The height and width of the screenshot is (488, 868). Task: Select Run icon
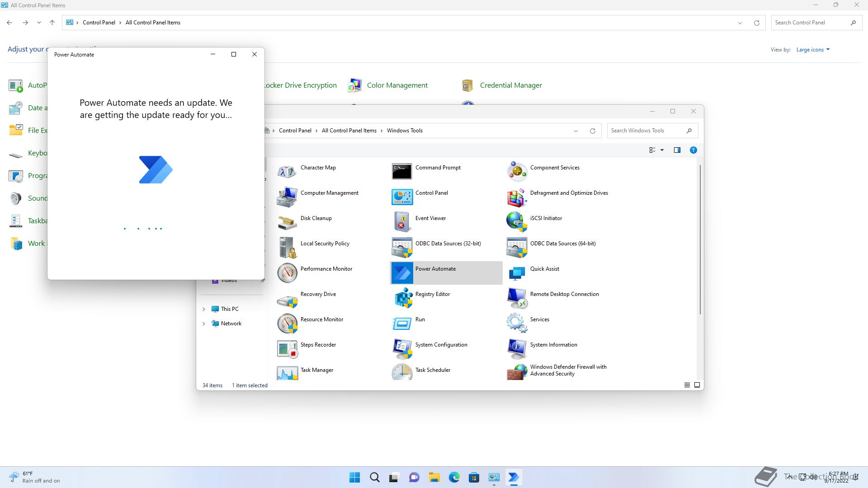click(402, 323)
